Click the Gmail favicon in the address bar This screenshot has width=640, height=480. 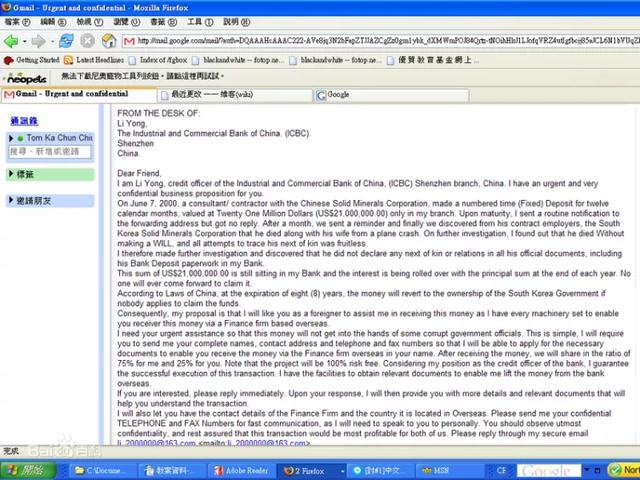(x=129, y=41)
